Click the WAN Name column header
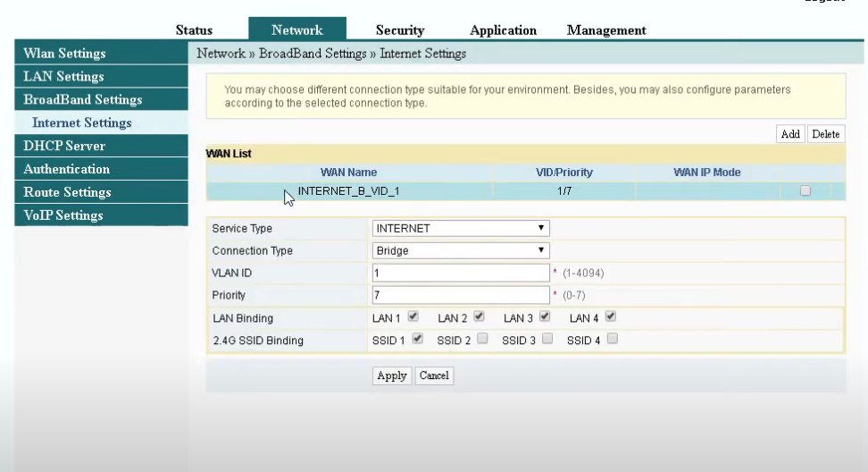Image resolution: width=868 pixels, height=472 pixels. click(x=349, y=173)
